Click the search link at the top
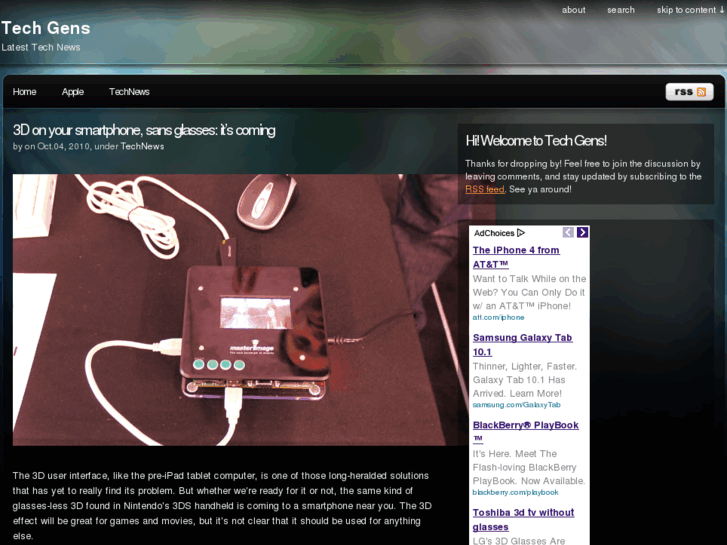This screenshot has height=545, width=727. (621, 10)
